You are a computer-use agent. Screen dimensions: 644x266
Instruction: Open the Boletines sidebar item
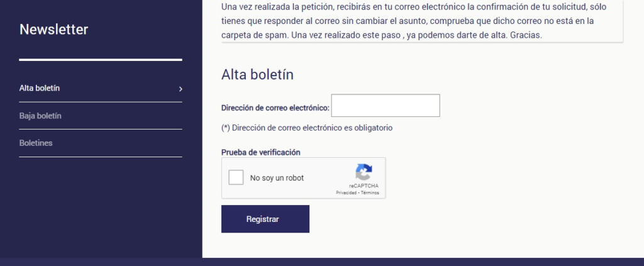[36, 143]
